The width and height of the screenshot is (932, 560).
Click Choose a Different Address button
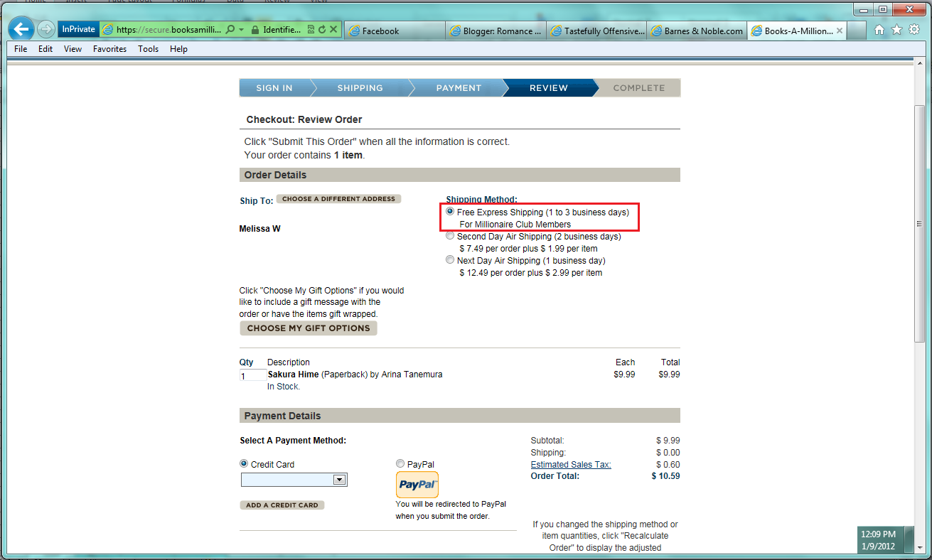[338, 199]
